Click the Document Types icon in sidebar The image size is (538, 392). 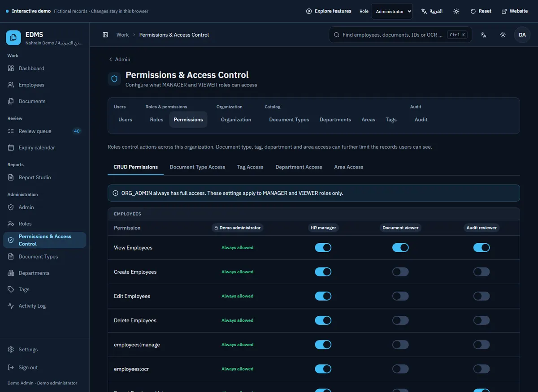[x=11, y=257]
